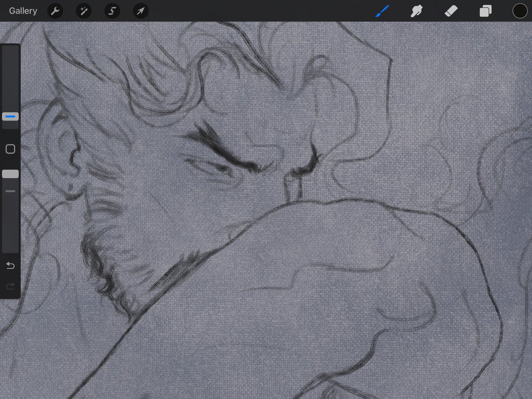Activate the Selection tool

pyautogui.click(x=112, y=11)
